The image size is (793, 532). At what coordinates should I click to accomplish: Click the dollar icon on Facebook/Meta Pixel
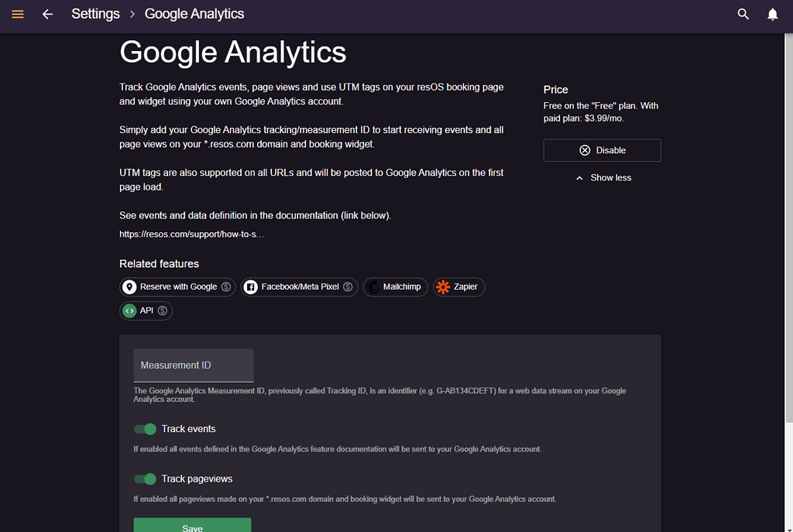[348, 287]
